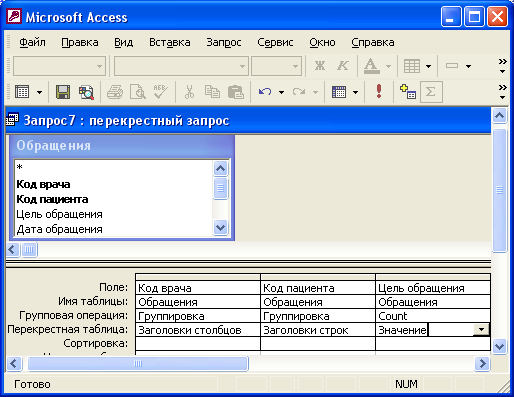Open the Сервис menu
This screenshot has width=514, height=397.
pyautogui.click(x=275, y=42)
